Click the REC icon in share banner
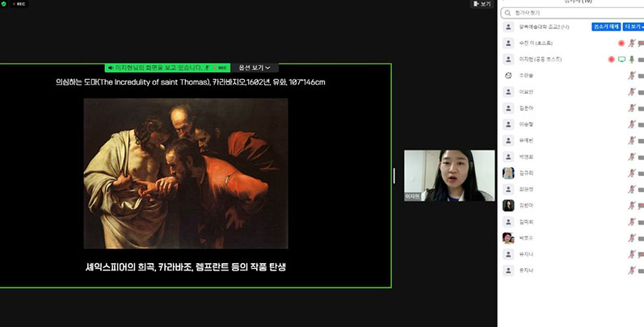The image size is (644, 327). (x=221, y=68)
